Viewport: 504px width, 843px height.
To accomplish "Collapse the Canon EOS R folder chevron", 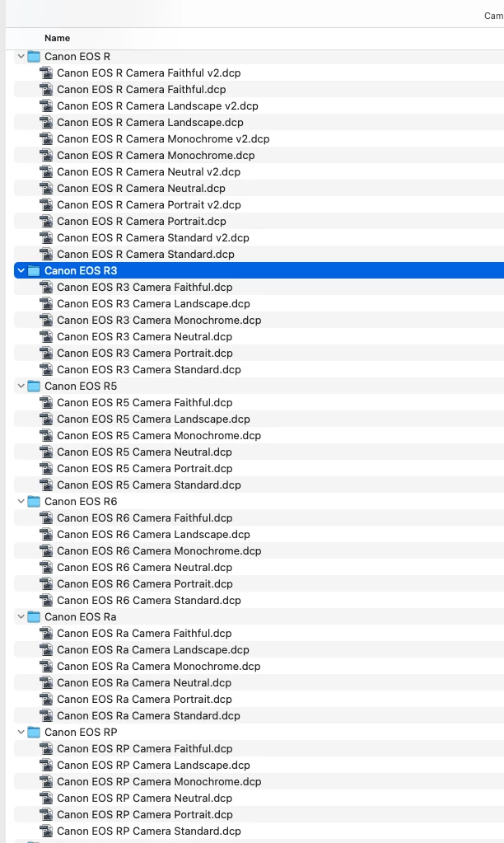I will coord(21,56).
